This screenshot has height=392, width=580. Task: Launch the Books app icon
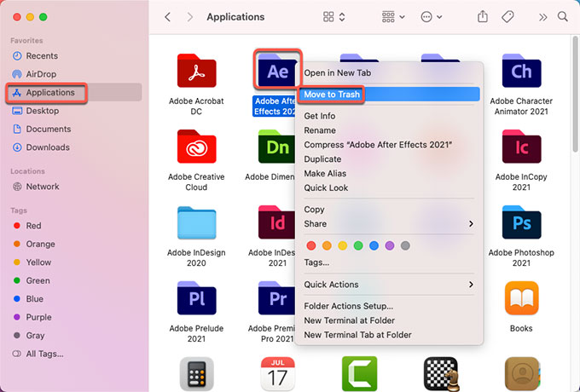coord(521,298)
